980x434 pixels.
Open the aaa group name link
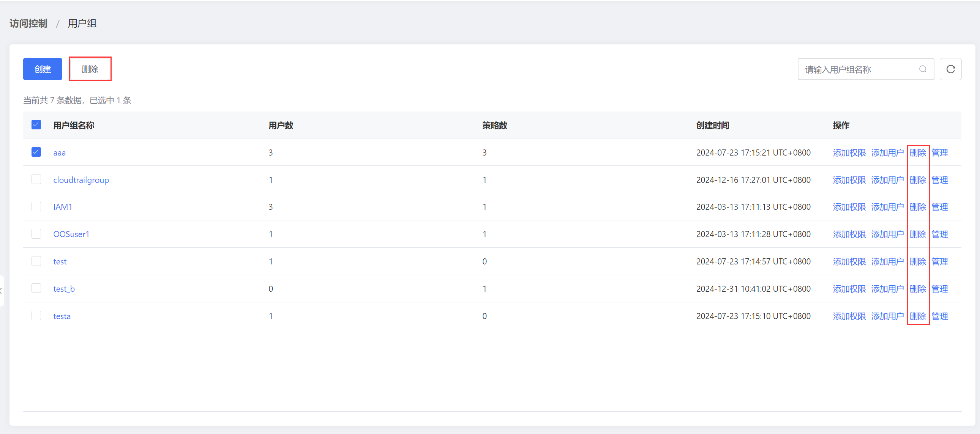59,153
